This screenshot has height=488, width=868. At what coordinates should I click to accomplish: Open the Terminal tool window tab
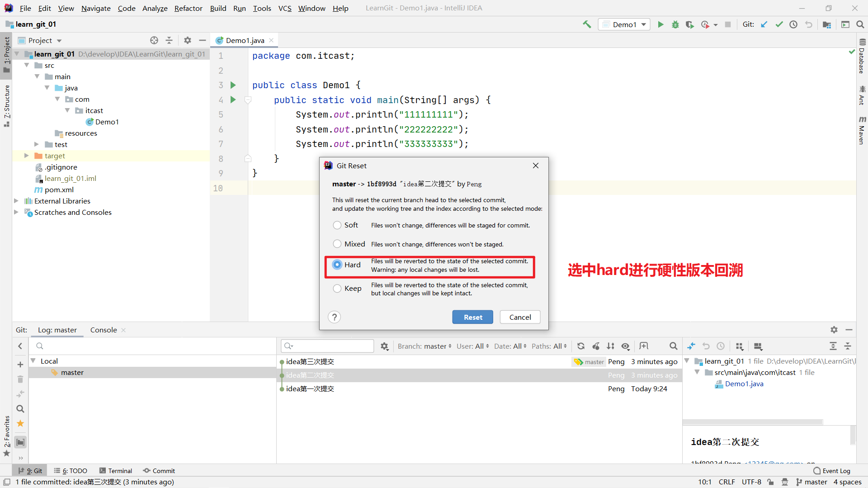(x=116, y=471)
